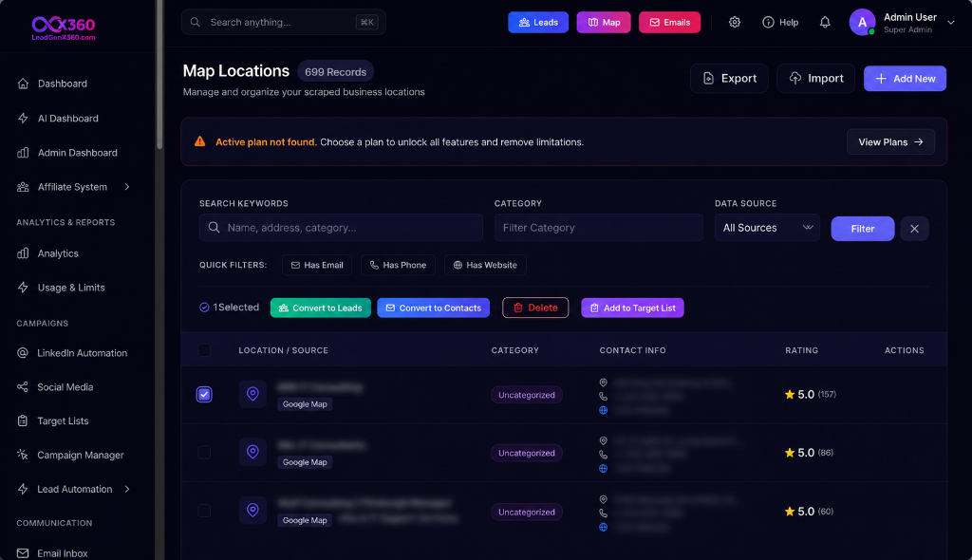Click the star icon beside 5.0 (86)
972x560 pixels.
[789, 453]
